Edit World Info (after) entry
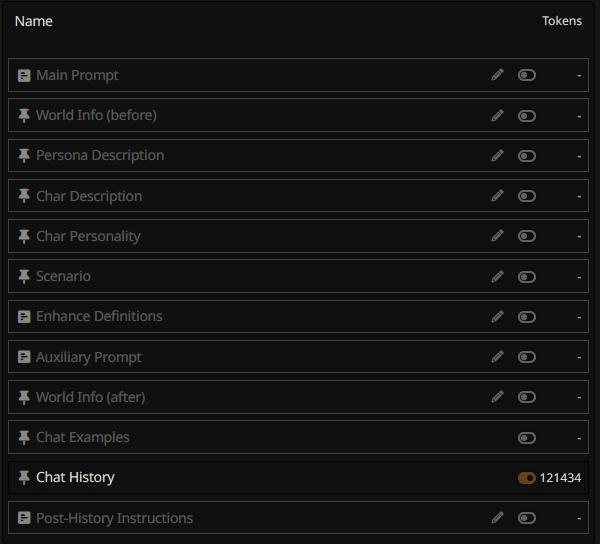 coord(497,397)
